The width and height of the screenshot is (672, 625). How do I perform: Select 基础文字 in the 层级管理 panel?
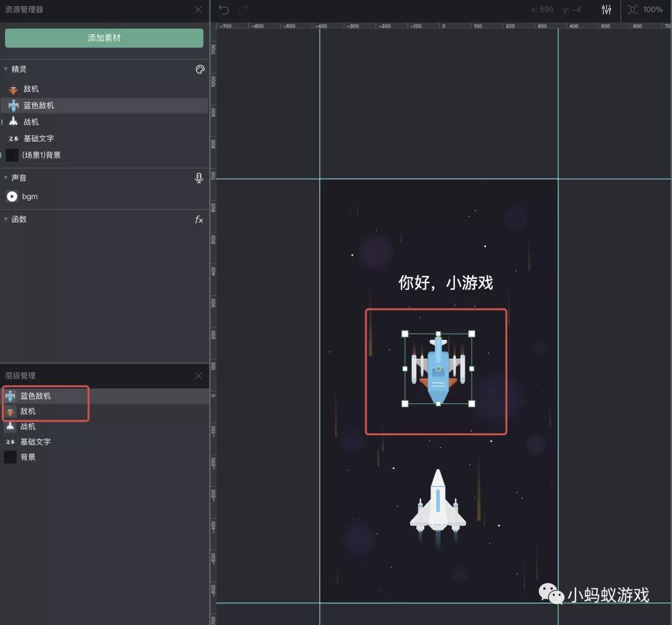coord(35,441)
